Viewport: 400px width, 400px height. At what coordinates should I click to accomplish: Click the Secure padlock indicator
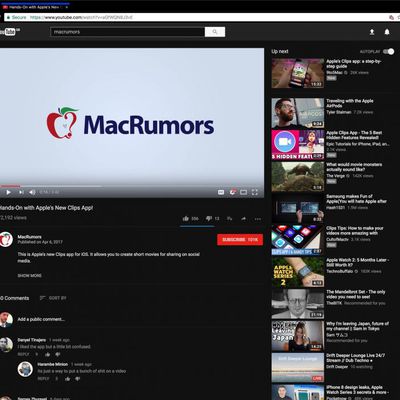pyautogui.click(x=16, y=17)
